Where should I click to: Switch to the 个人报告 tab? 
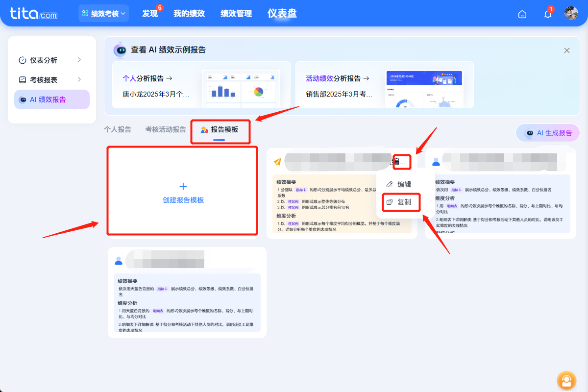pos(118,129)
